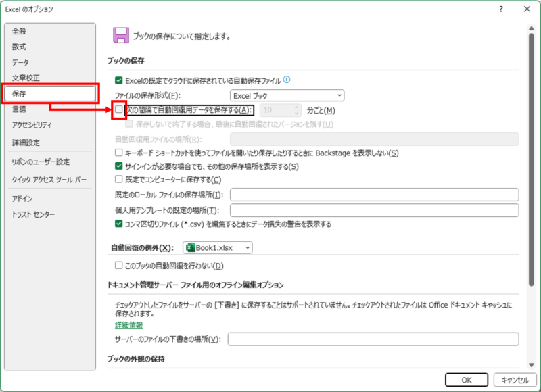Click the vertical scrollbar thumb
This screenshot has width=541, height=392.
(x=532, y=160)
